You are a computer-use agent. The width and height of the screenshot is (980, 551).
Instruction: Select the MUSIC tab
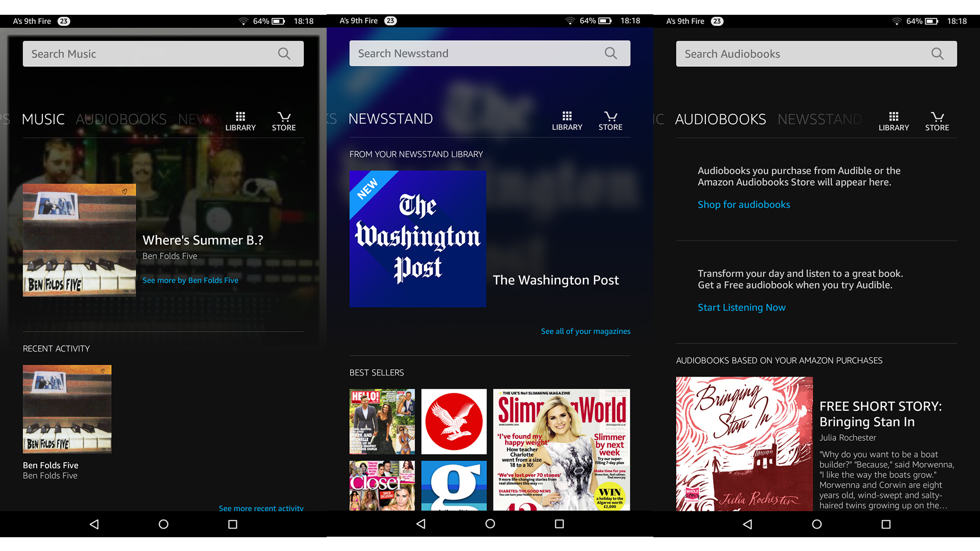click(x=43, y=119)
